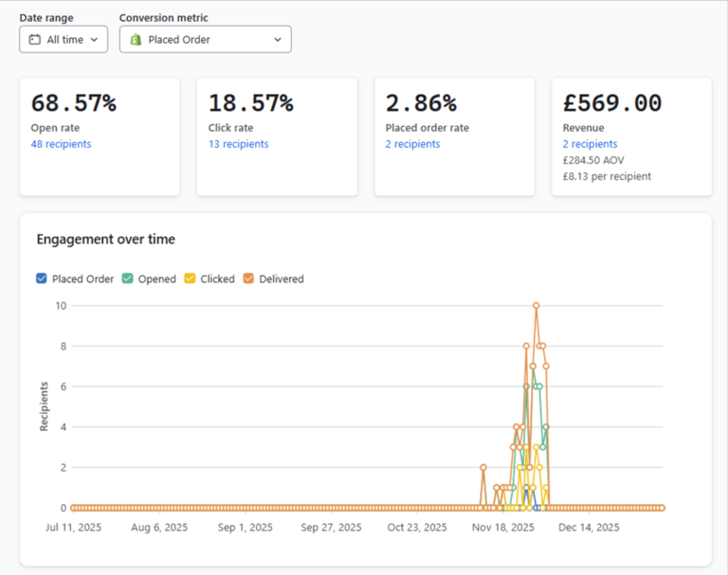
Task: Open the 48 recipients link
Action: click(x=61, y=144)
